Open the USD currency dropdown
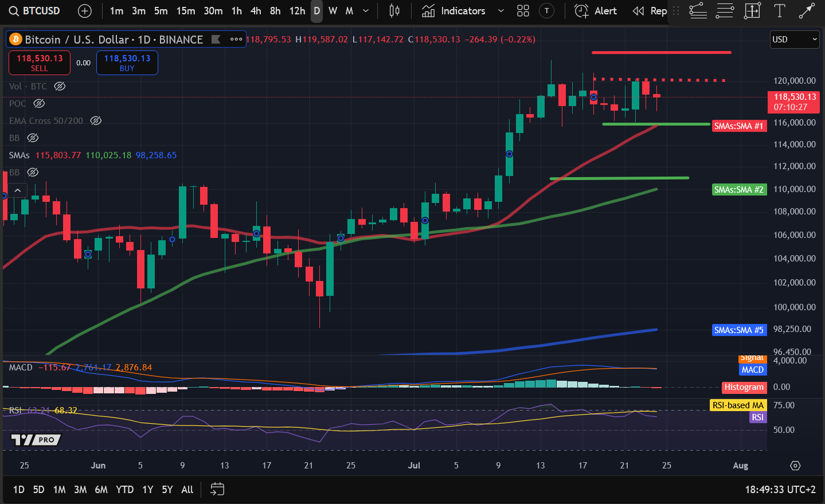 [x=795, y=40]
